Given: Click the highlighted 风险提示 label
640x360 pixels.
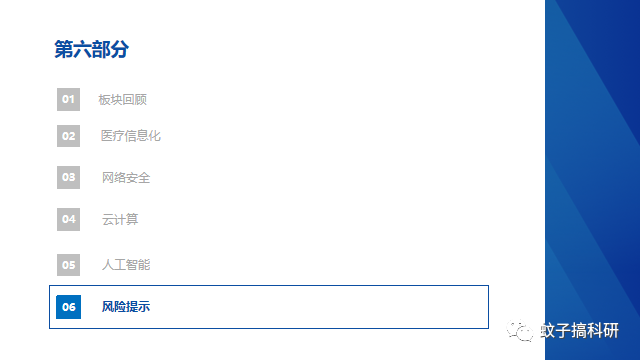Looking at the screenshot, I should [126, 307].
